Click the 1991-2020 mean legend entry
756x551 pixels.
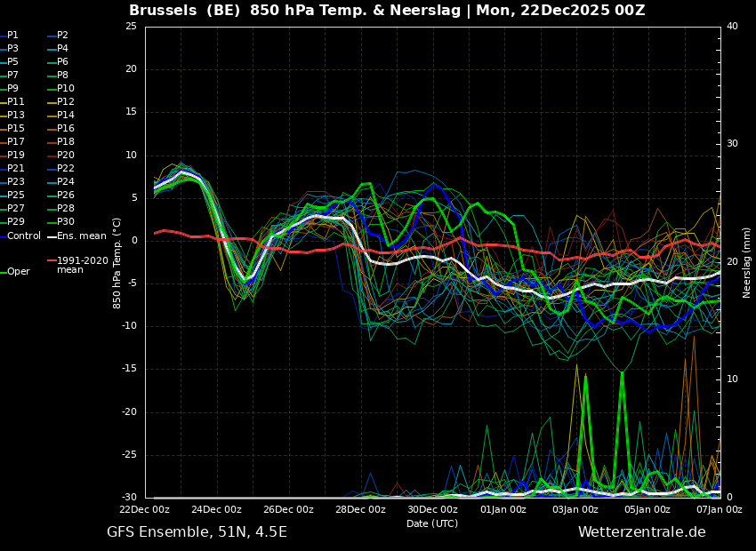click(x=82, y=266)
